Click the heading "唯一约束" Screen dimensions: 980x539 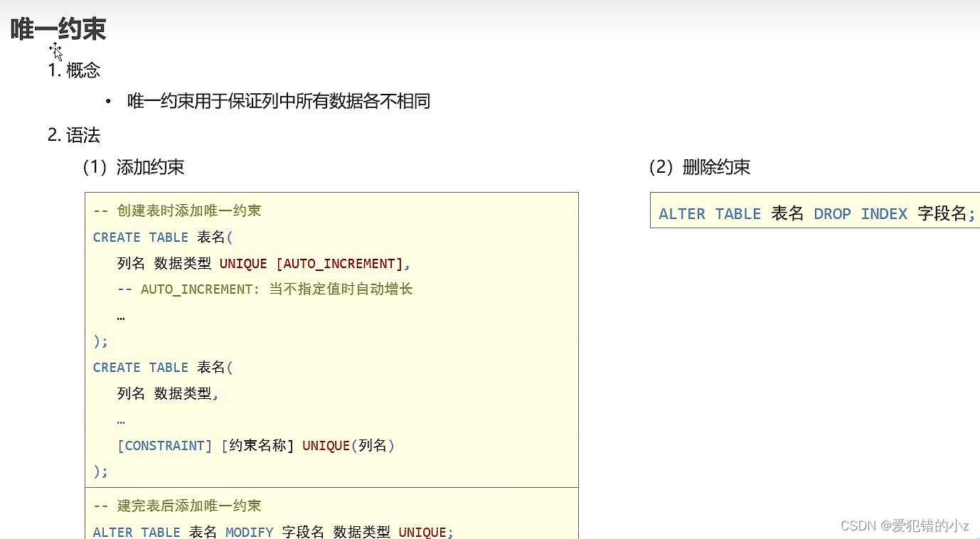(58, 29)
